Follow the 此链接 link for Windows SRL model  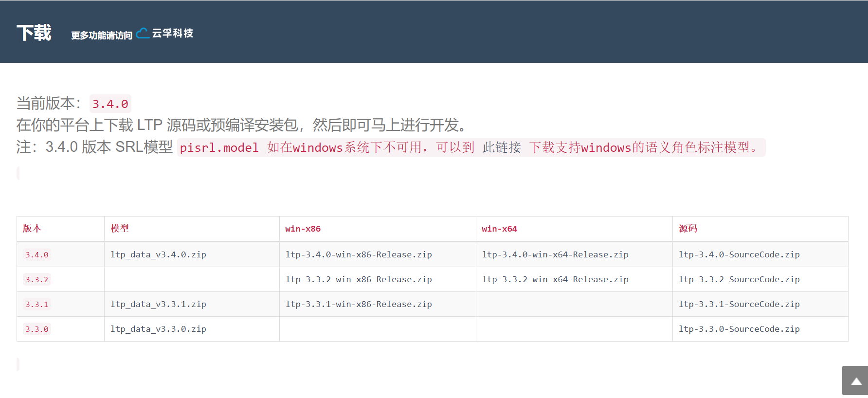point(502,147)
